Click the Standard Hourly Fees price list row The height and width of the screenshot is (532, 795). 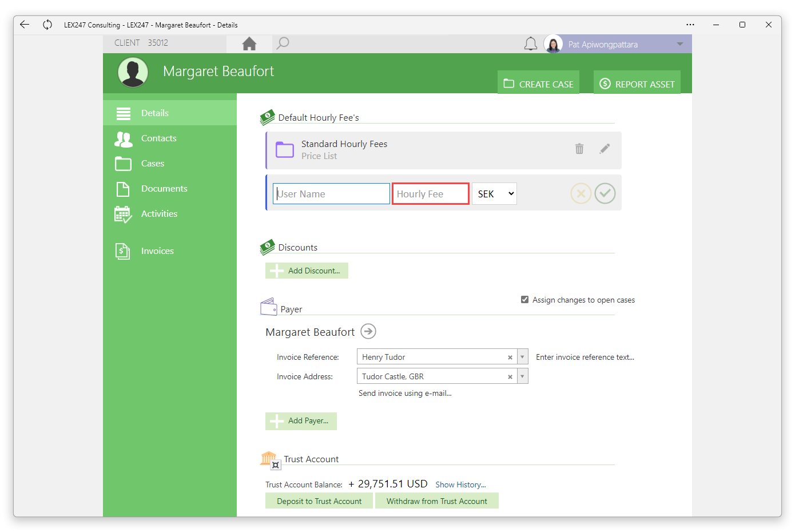444,150
